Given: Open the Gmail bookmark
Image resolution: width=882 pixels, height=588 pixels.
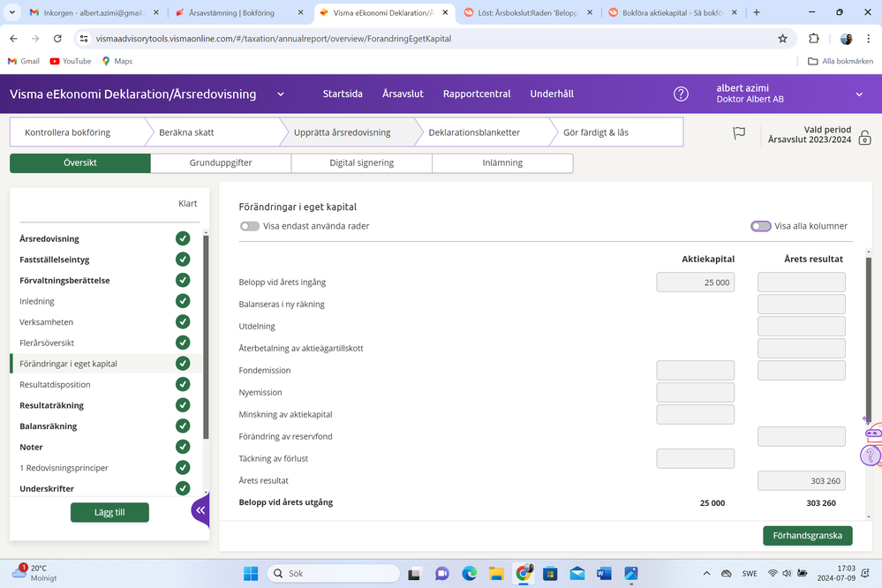Looking at the screenshot, I should [24, 61].
